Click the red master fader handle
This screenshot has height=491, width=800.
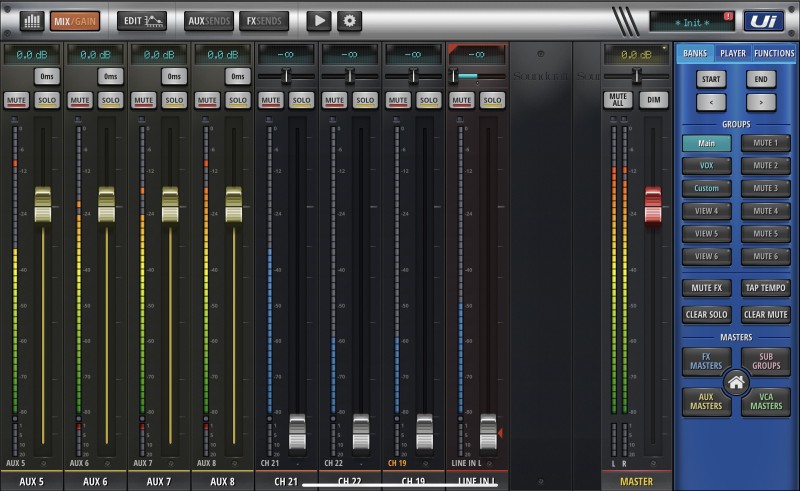point(652,204)
